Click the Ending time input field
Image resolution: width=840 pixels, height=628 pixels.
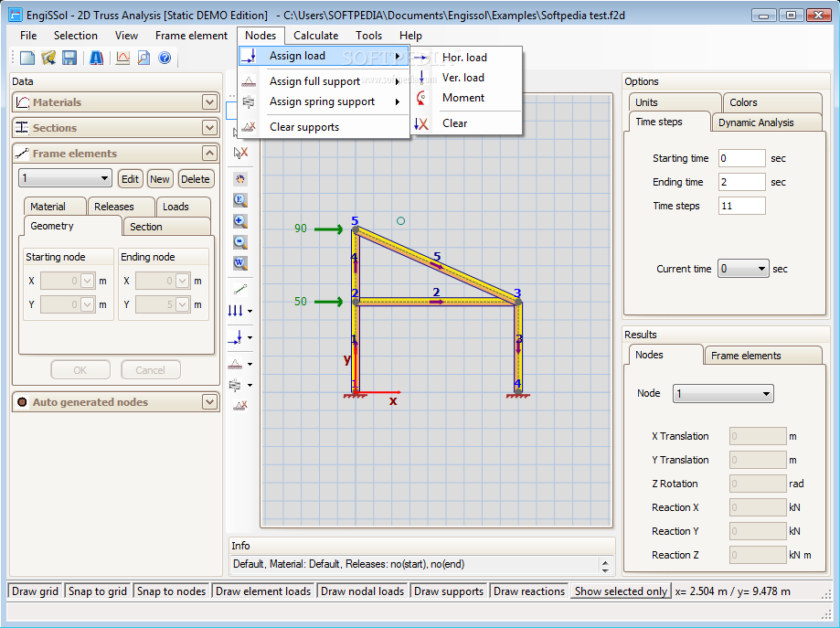tap(741, 182)
